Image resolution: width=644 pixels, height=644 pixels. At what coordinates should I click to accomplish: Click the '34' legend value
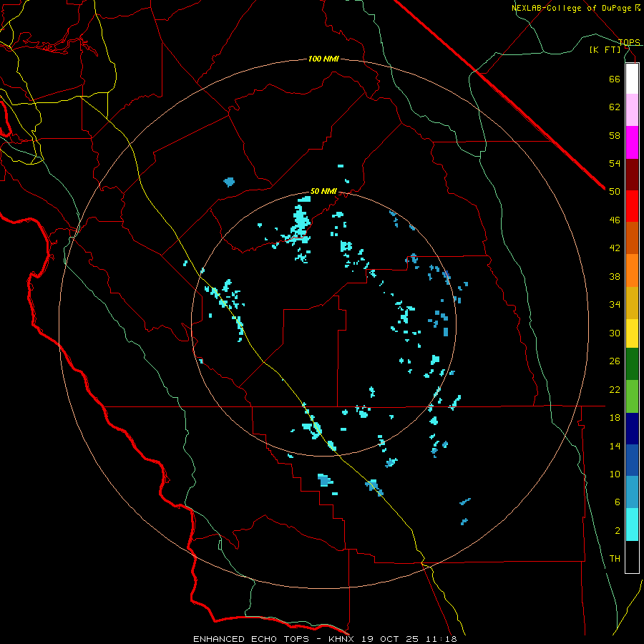point(615,304)
